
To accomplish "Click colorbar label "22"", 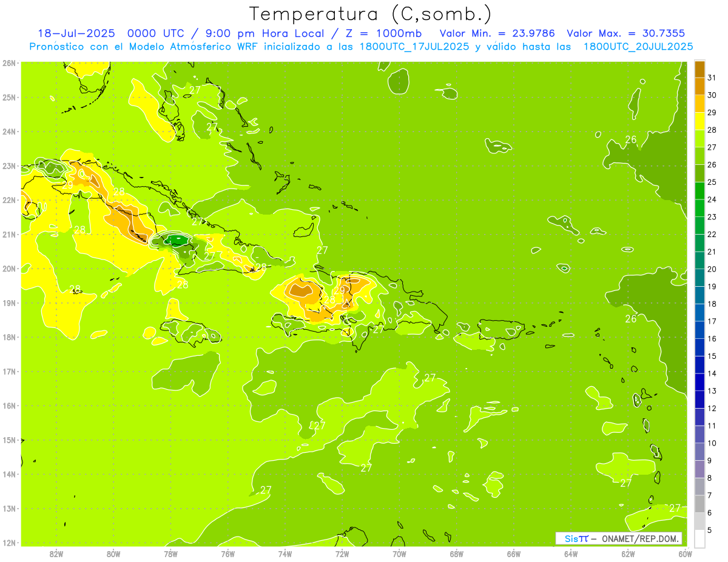I will (712, 235).
